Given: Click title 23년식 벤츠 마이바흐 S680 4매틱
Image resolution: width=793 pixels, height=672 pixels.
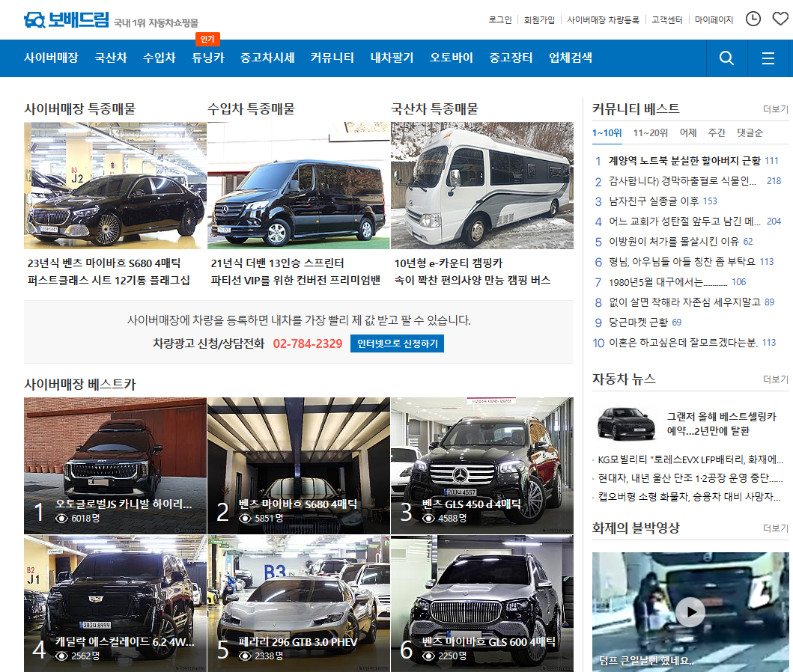Looking at the screenshot, I should 103,263.
